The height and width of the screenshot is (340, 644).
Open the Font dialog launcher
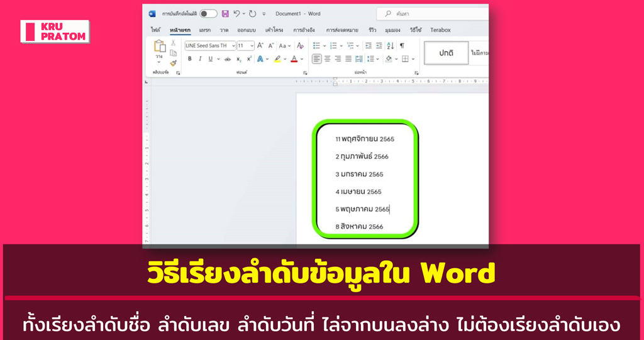[305, 73]
